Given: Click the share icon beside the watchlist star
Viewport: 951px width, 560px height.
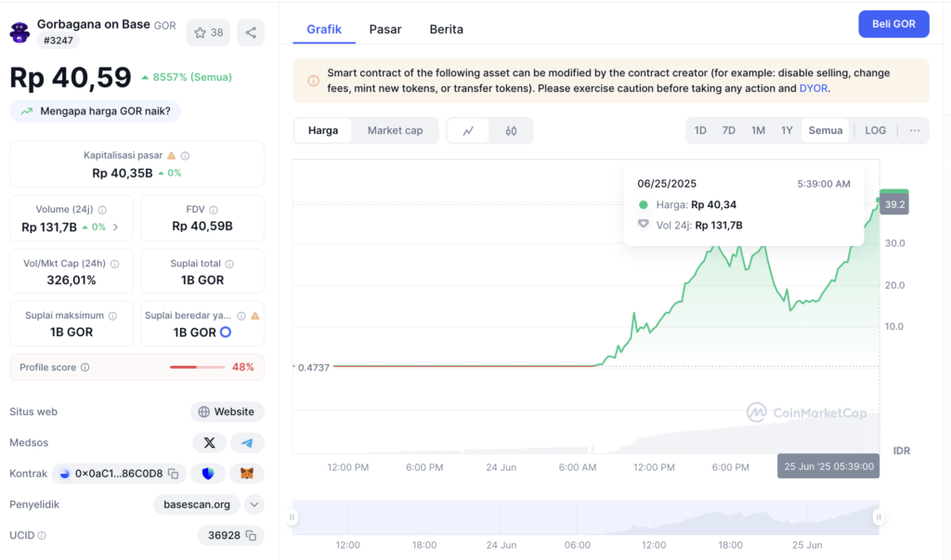Looking at the screenshot, I should (x=251, y=33).
